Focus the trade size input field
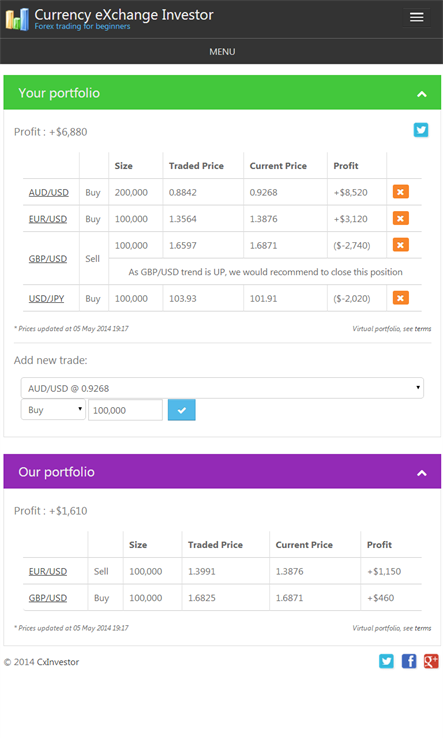443x738 pixels. 126,410
